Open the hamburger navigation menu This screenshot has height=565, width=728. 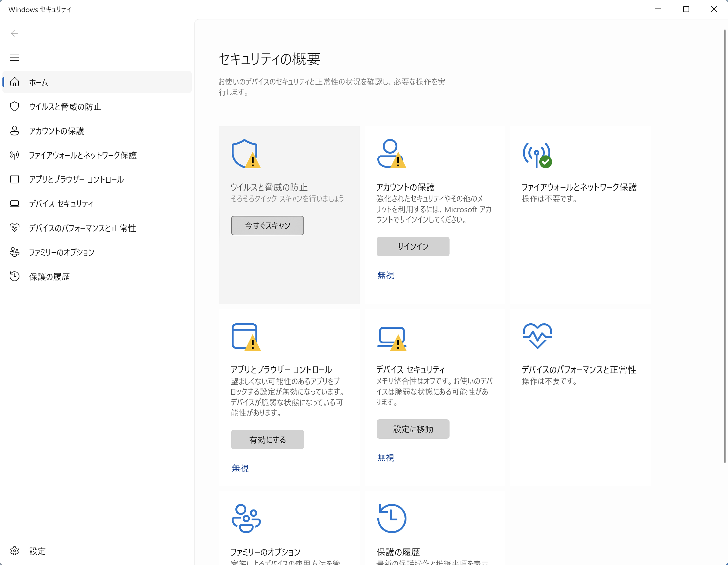tap(14, 57)
